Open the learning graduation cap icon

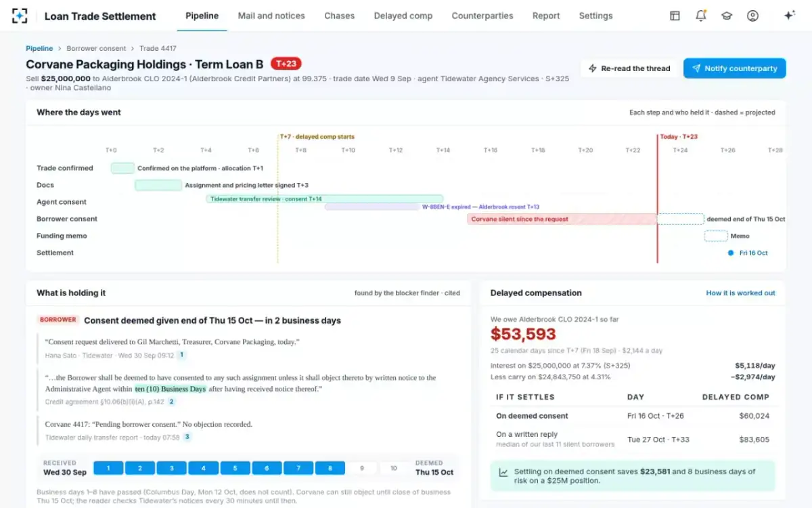coord(727,16)
